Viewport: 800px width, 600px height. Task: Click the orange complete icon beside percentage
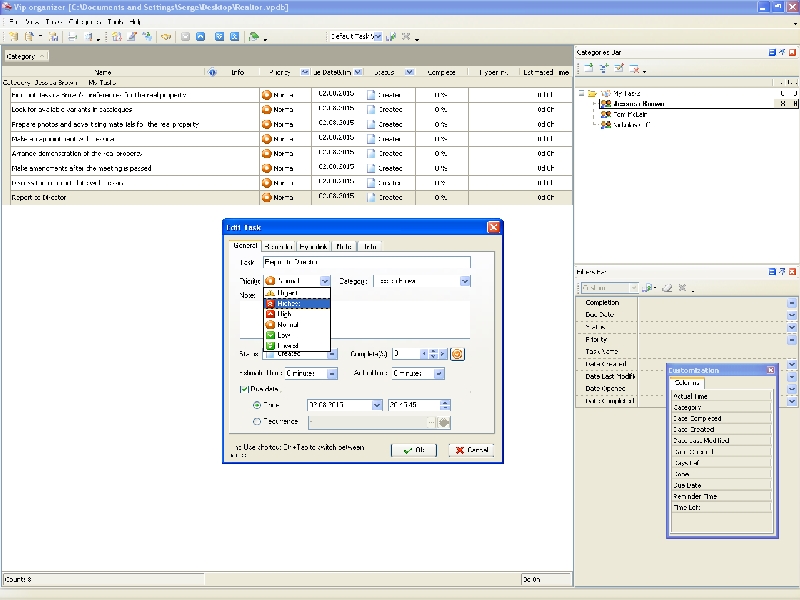point(458,353)
